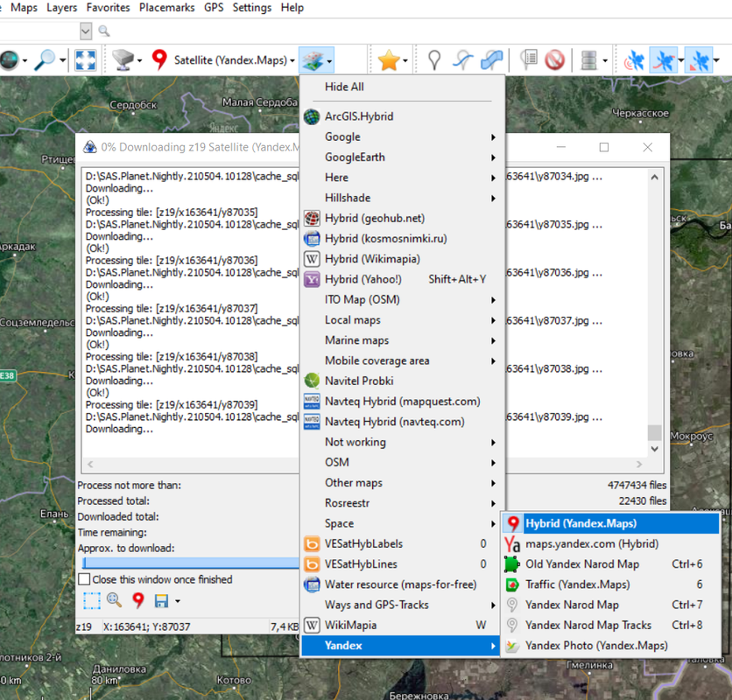Enable Yandex Narod Map Tracks layer
Image resolution: width=732 pixels, height=700 pixels.
click(610, 625)
